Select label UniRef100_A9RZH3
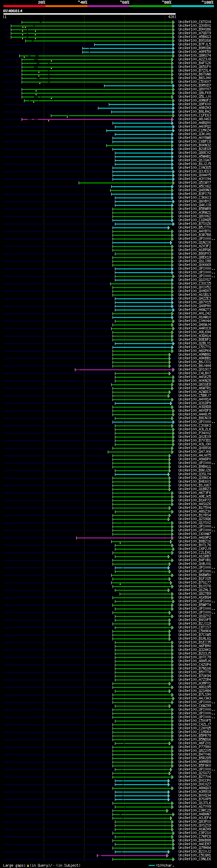The width and height of the screenshot is (217, 868). click(x=195, y=108)
